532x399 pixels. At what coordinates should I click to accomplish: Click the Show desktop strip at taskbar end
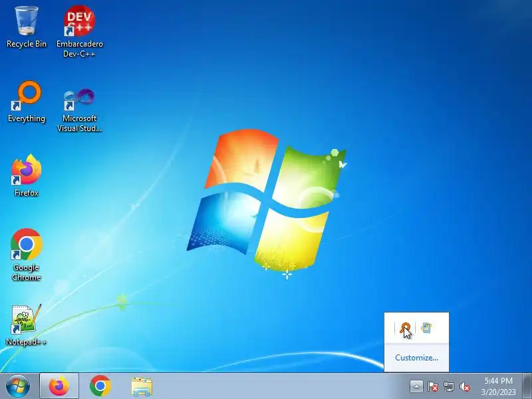click(527, 386)
